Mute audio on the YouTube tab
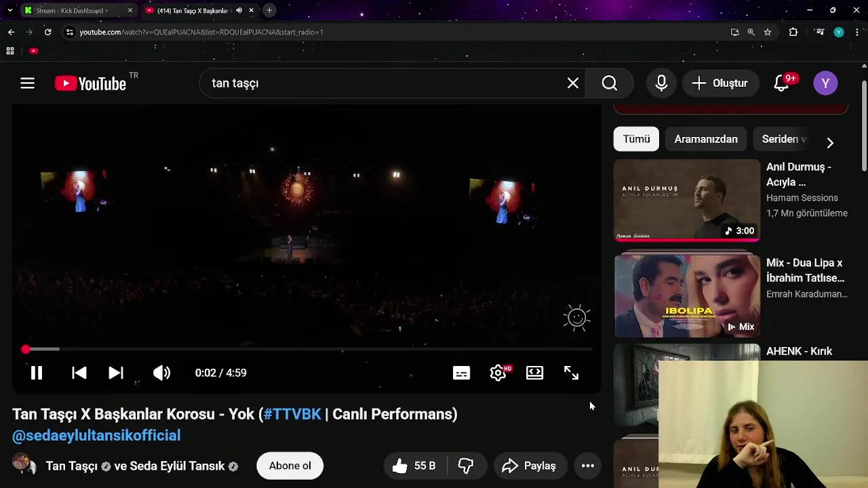The height and width of the screenshot is (488, 868). pyautogui.click(x=239, y=10)
